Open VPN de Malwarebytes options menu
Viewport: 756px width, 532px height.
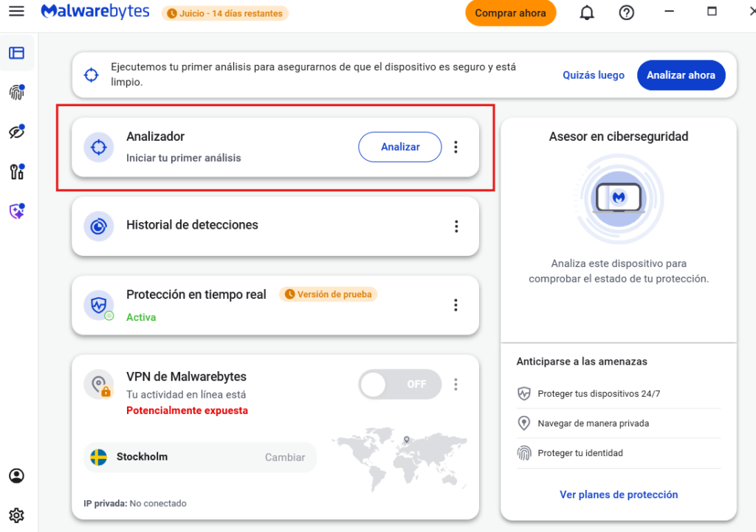[456, 384]
